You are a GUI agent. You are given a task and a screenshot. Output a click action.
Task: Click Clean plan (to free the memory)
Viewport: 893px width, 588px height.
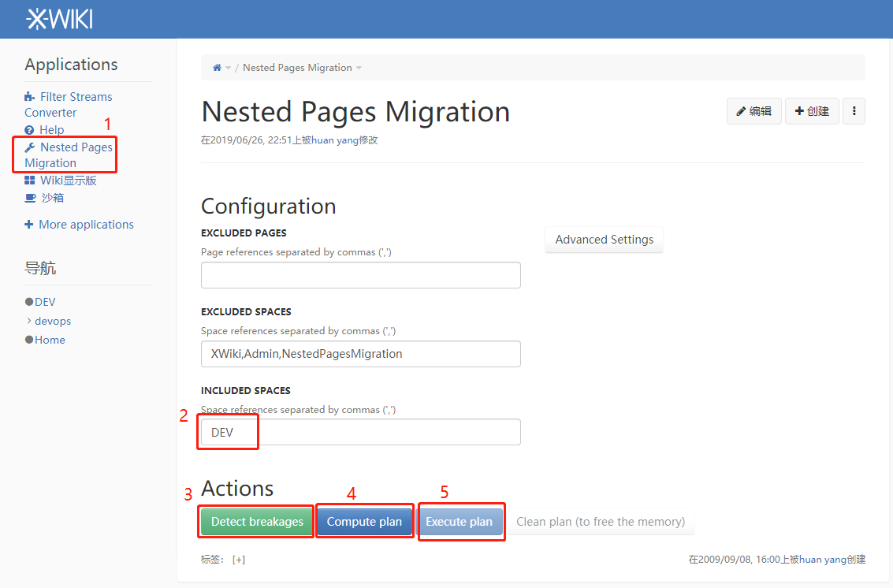[601, 522]
